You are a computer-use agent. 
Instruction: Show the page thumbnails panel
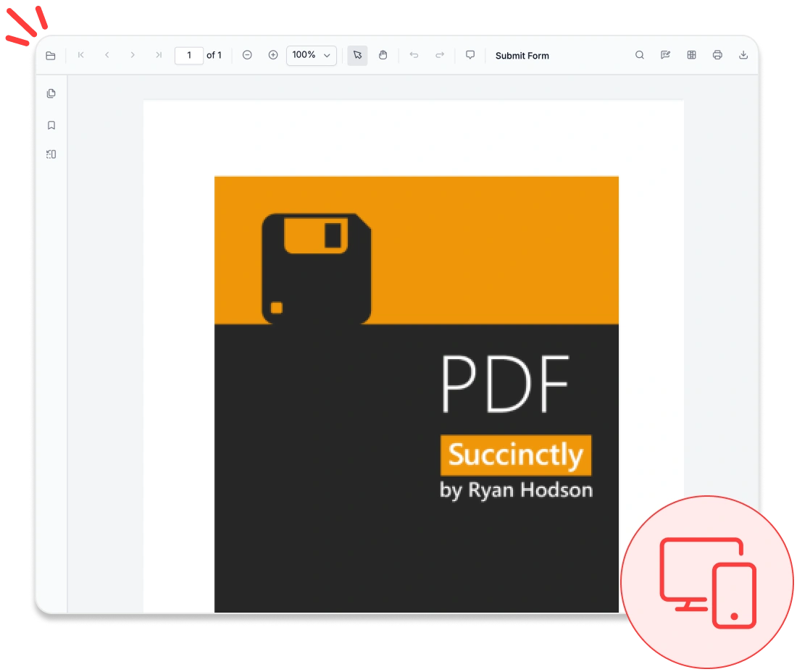pyautogui.click(x=51, y=93)
